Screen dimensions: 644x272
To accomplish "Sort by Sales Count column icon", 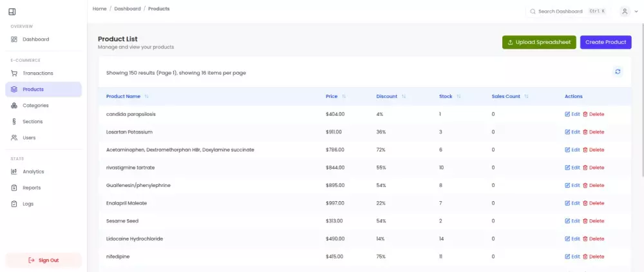I will coord(527,97).
